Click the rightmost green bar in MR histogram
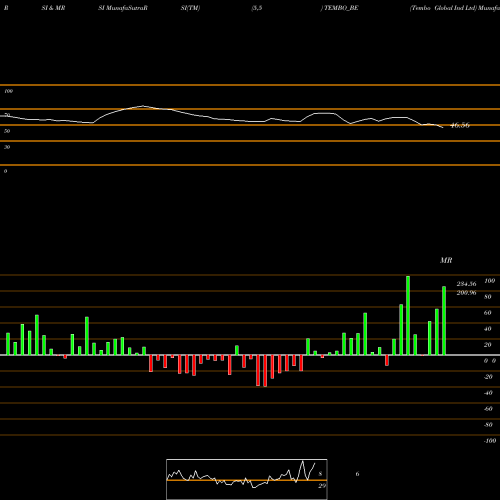This screenshot has height=500, width=500. point(444,321)
